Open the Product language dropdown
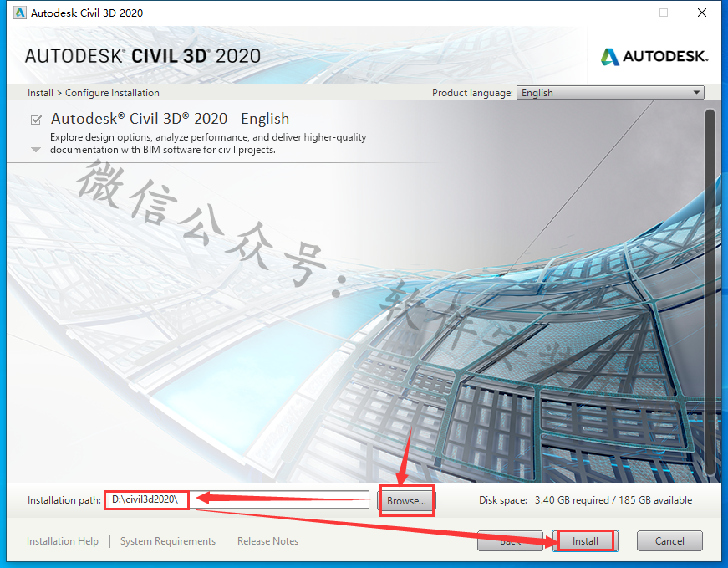Viewport: 728px width, 568px height. coord(610,93)
